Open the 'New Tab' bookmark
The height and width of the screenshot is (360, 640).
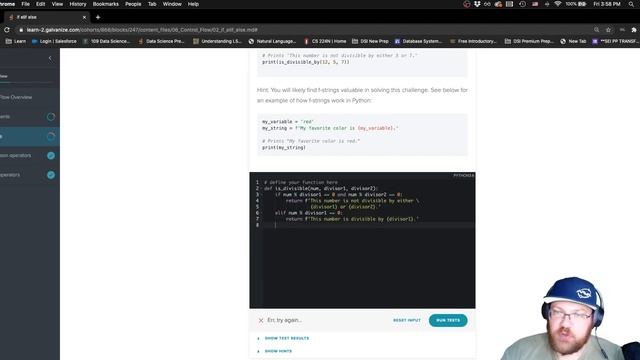coord(573,41)
